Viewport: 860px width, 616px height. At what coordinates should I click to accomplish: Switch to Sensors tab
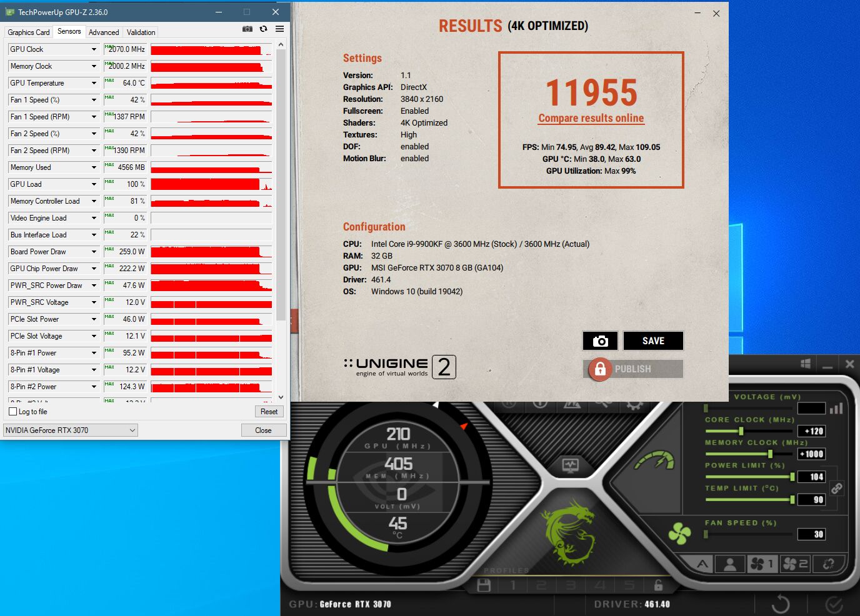[x=69, y=31]
